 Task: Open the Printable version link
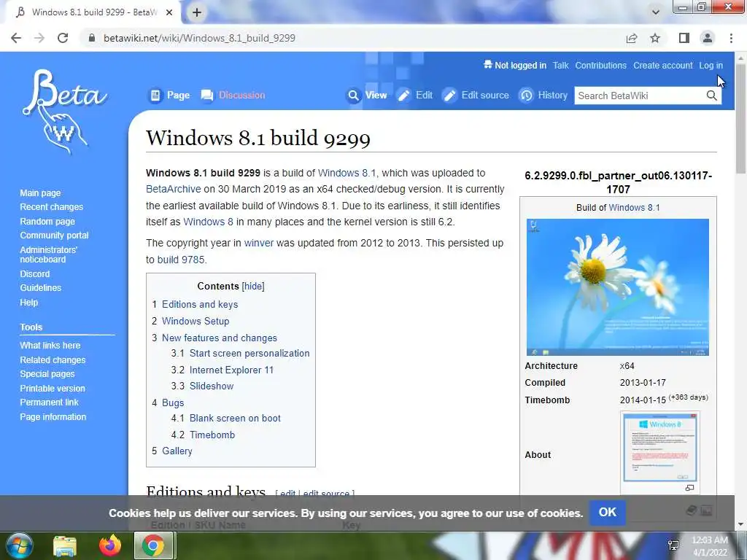pyautogui.click(x=53, y=389)
